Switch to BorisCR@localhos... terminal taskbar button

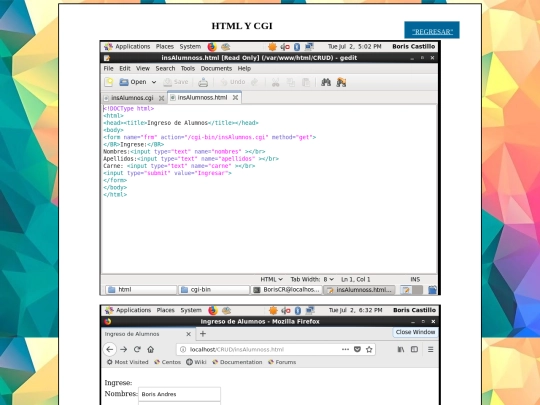(287, 290)
